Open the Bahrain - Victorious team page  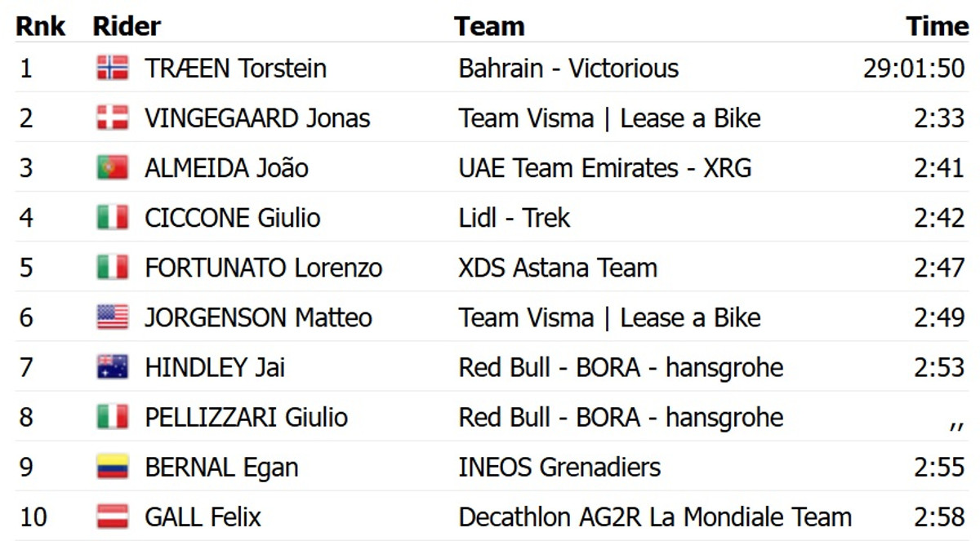[x=568, y=69]
